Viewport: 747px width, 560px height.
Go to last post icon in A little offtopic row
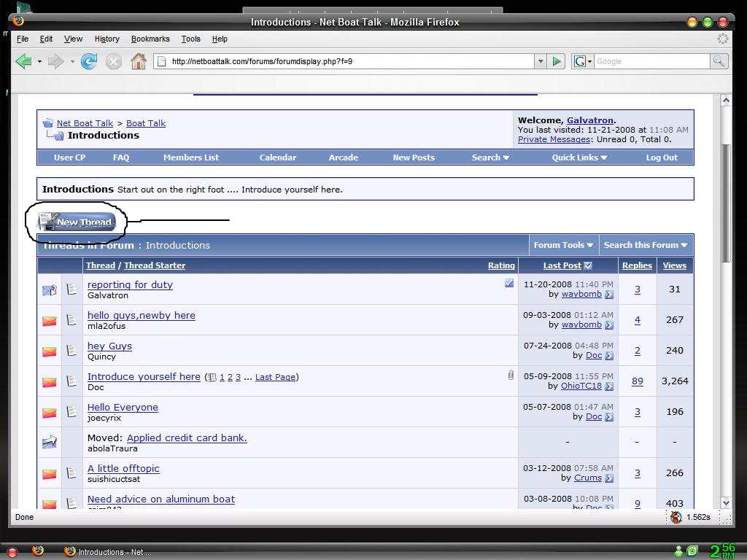click(609, 478)
